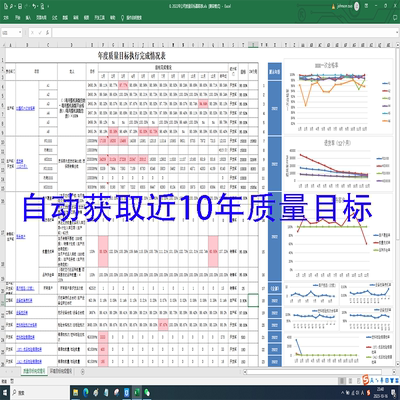Click the Cancel (X) formula bar icon
The height and width of the screenshot is (400, 400).
(32, 33)
